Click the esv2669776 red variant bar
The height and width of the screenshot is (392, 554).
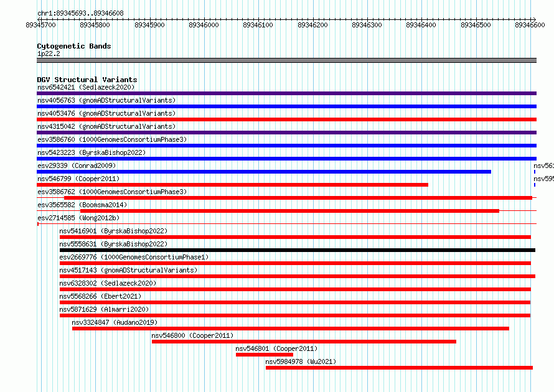[x=295, y=263]
